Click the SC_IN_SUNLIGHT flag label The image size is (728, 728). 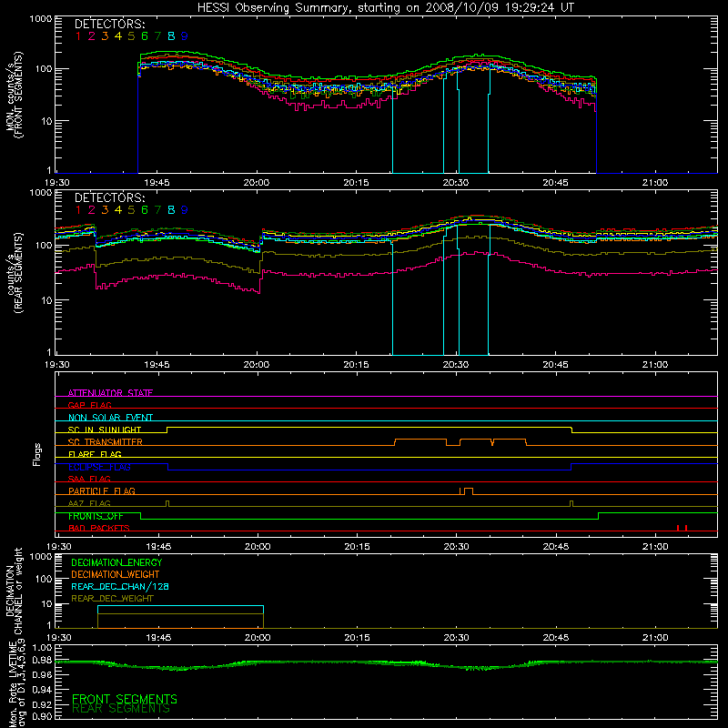pos(105,430)
